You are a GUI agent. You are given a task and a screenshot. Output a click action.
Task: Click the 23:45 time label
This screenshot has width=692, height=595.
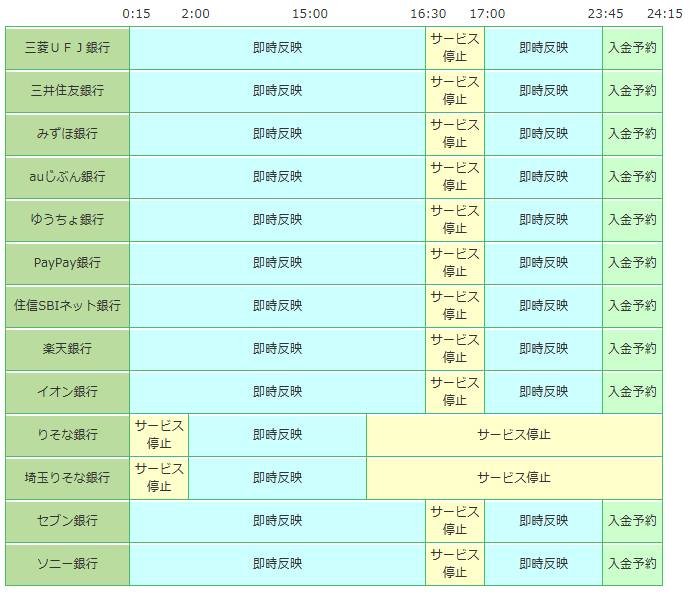[x=606, y=14]
